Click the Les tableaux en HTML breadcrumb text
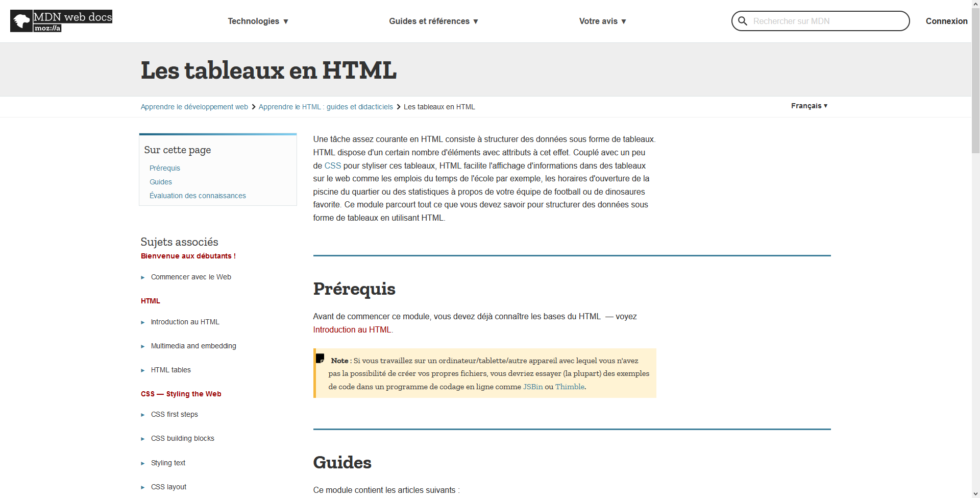980x498 pixels. coord(439,107)
